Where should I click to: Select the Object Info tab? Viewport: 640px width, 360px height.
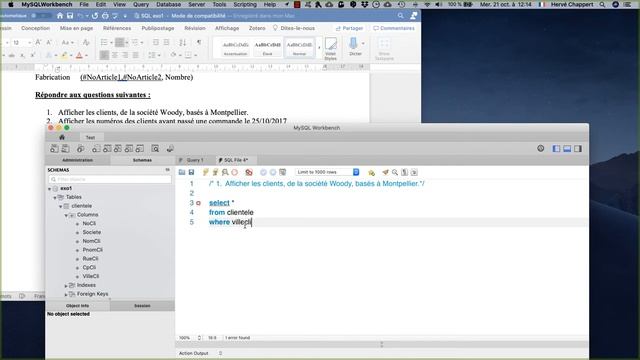(x=78, y=306)
